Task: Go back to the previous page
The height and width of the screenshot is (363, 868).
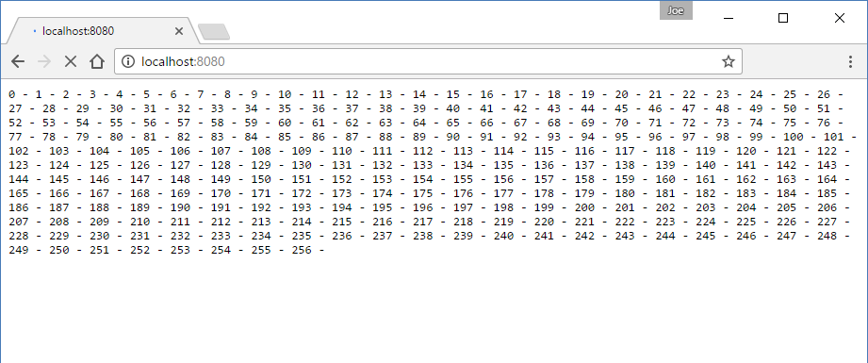Action: coord(18,61)
